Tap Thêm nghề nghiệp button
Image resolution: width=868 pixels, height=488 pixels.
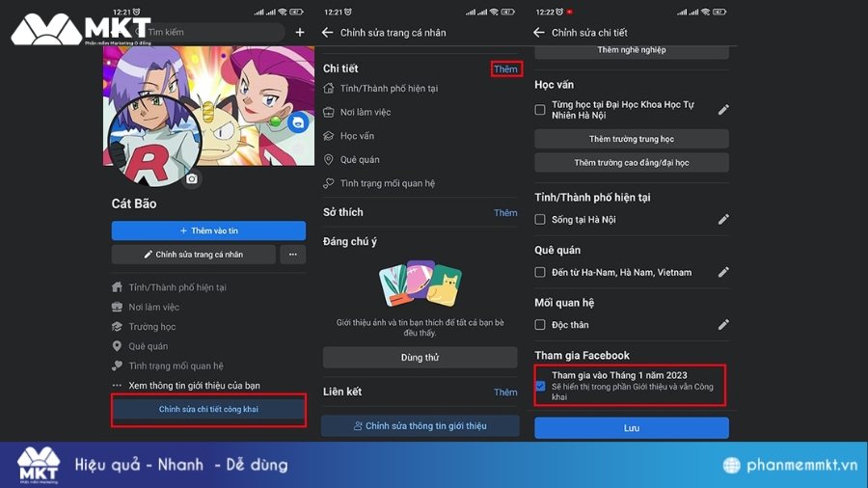point(632,51)
